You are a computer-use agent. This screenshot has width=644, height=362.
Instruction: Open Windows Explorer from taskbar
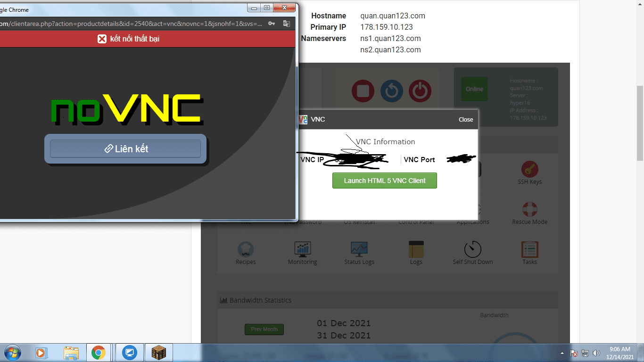tap(71, 353)
